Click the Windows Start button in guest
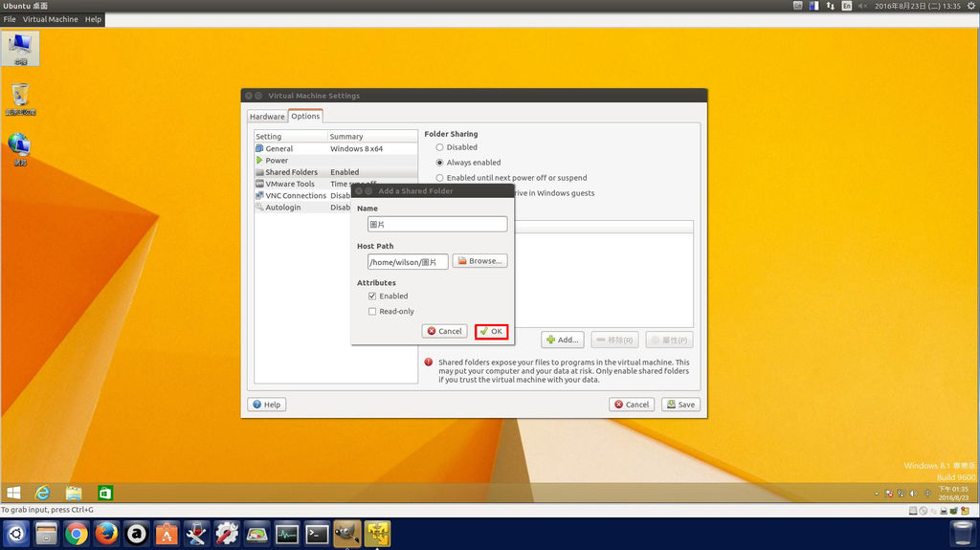Screen dimensions: 980x550 (13, 493)
